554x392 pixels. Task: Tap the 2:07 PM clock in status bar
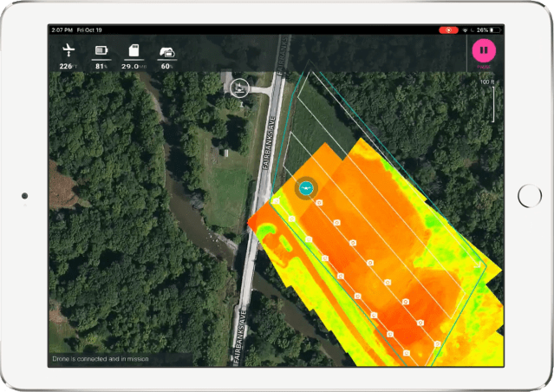[x=62, y=29]
